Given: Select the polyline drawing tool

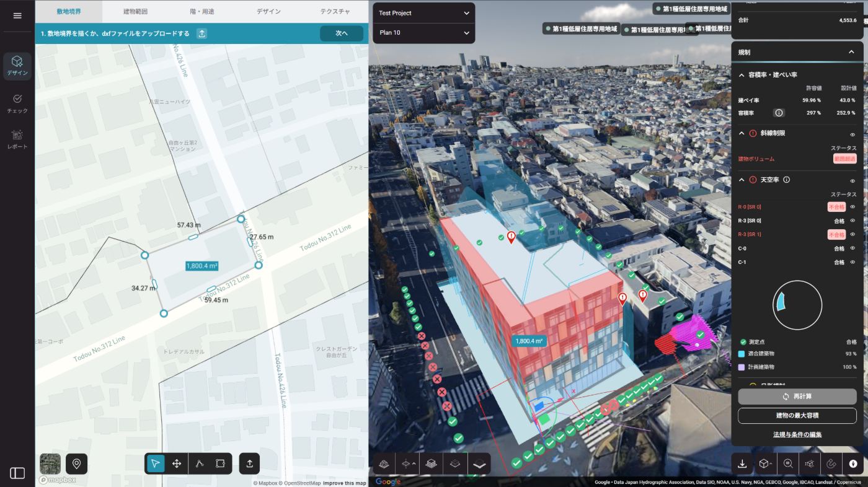Looking at the screenshot, I should 200,463.
